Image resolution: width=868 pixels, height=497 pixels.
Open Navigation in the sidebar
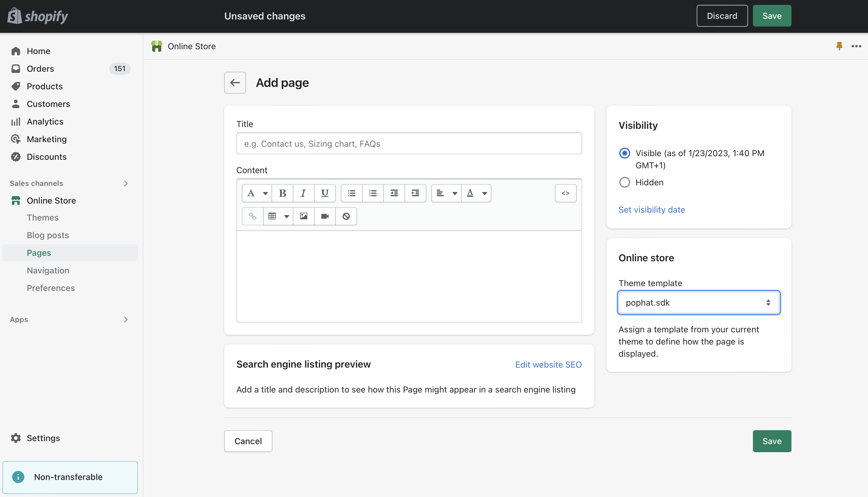[48, 270]
